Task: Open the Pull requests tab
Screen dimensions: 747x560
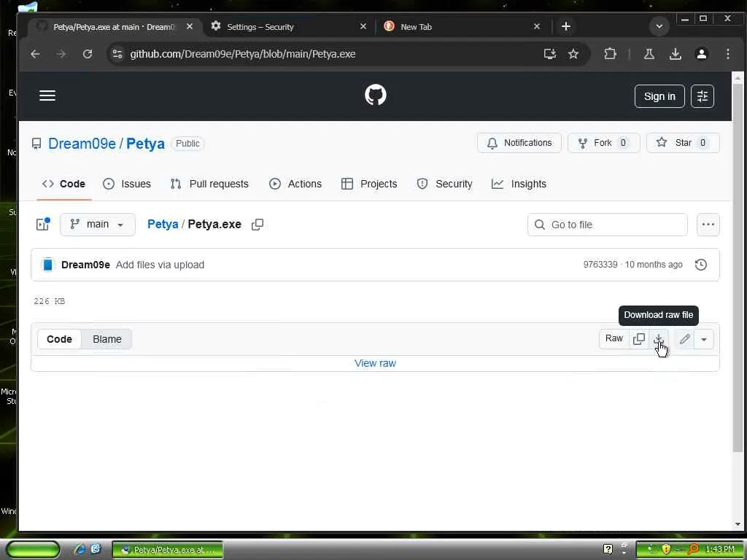Action: [209, 184]
